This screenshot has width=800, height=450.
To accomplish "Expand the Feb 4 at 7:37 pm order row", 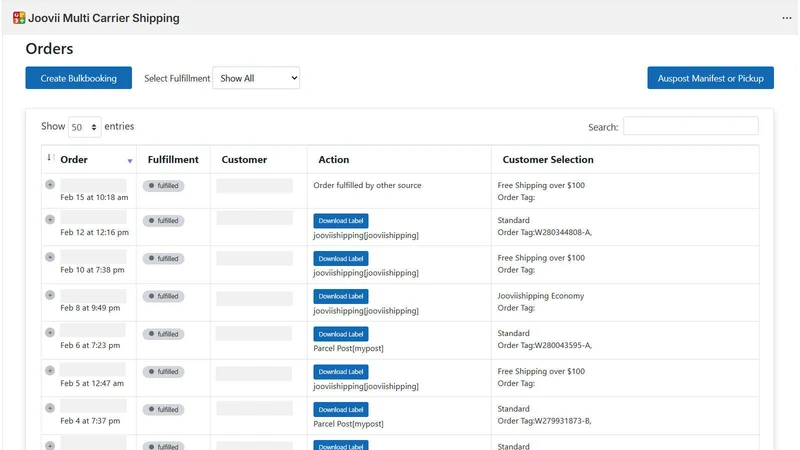I will point(49,408).
